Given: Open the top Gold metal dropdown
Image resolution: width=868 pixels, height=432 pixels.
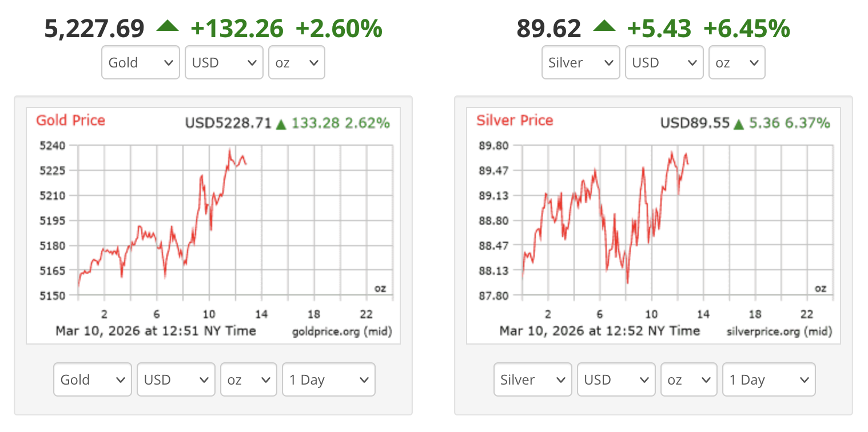Looking at the screenshot, I should click(141, 62).
